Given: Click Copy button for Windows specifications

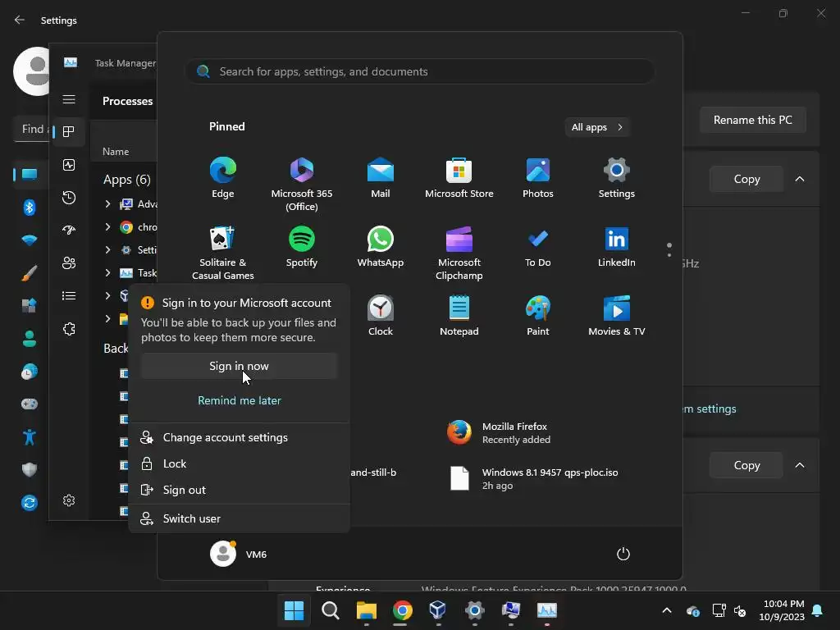Looking at the screenshot, I should tap(746, 465).
